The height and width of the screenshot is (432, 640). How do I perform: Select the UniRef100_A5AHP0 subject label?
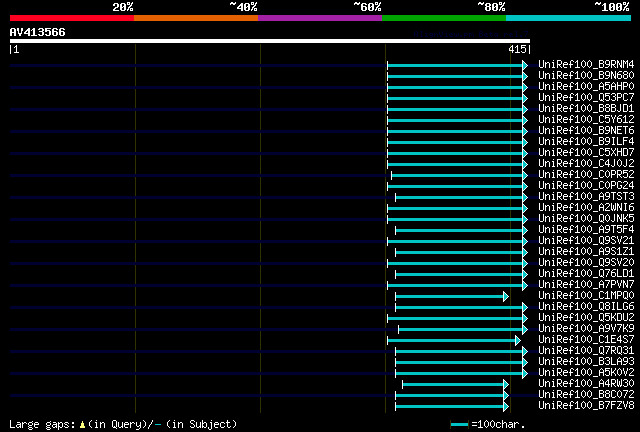pyautogui.click(x=586, y=87)
